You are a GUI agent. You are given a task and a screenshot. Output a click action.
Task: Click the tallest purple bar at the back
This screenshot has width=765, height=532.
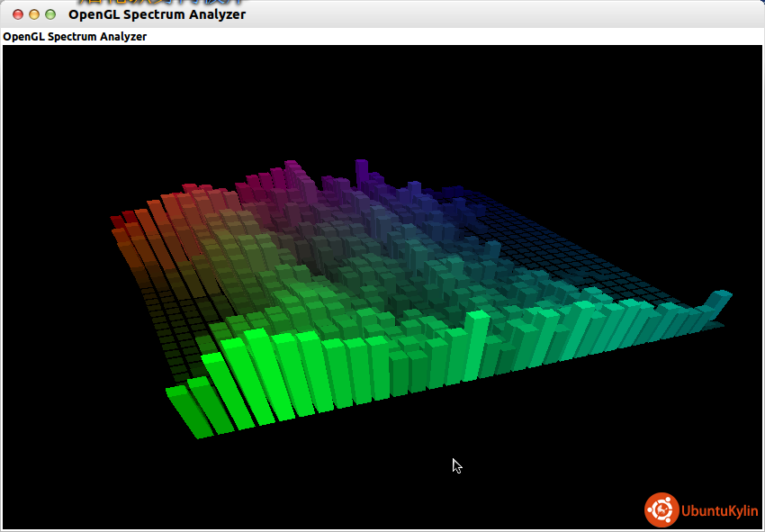pos(361,173)
